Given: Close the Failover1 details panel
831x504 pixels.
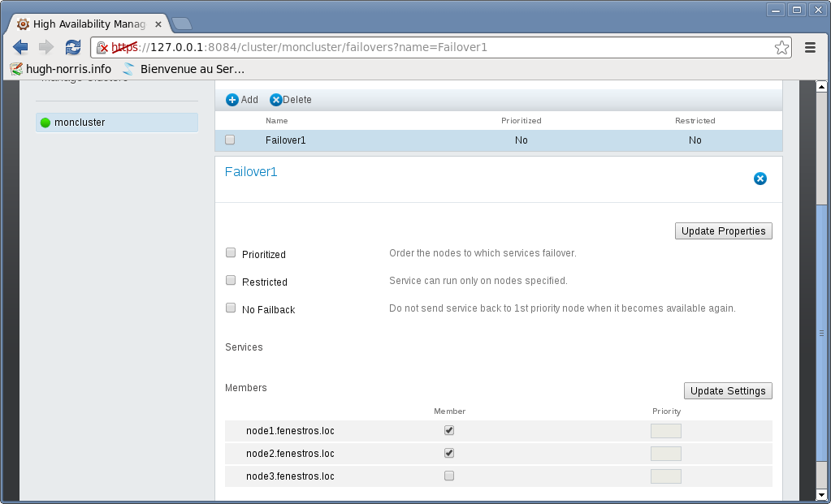Looking at the screenshot, I should pos(760,179).
